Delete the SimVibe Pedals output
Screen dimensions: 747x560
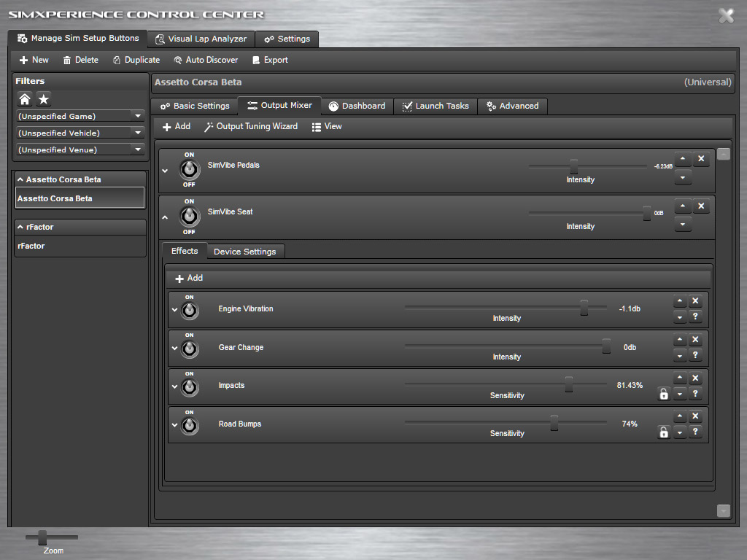coord(700,159)
